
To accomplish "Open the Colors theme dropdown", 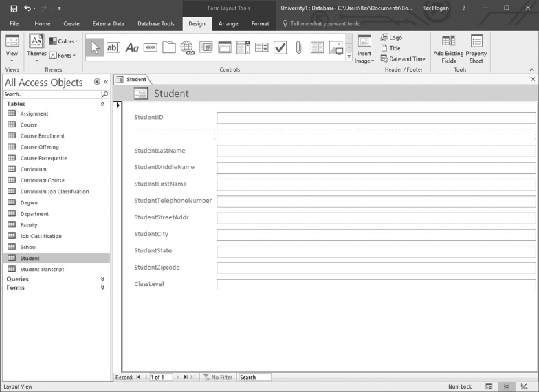I will [64, 41].
